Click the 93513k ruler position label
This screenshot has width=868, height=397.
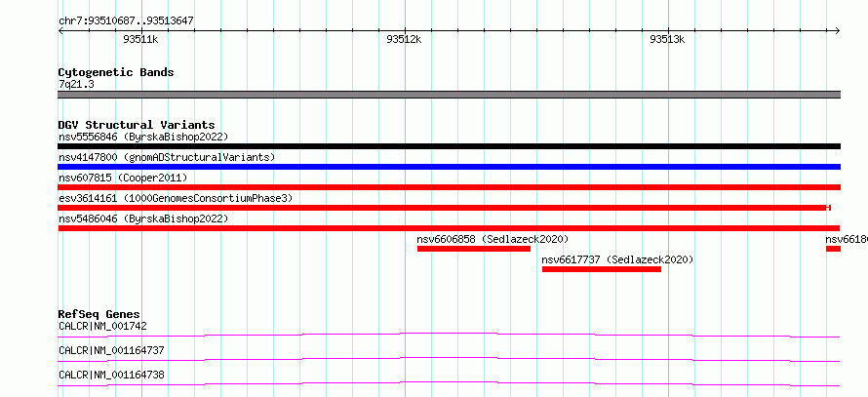(x=667, y=39)
